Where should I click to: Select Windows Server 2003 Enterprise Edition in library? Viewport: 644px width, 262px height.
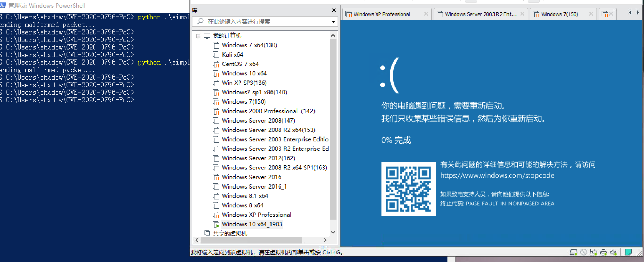(x=275, y=139)
